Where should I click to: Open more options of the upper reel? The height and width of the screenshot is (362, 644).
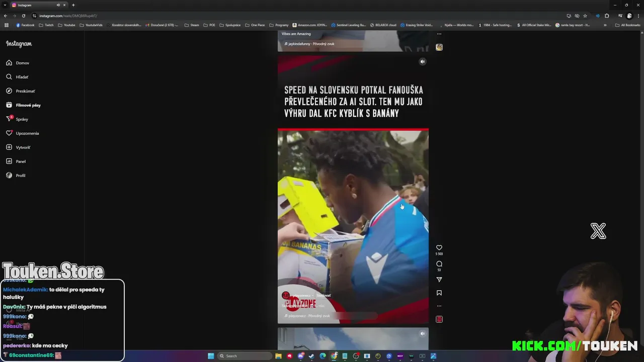point(439,34)
